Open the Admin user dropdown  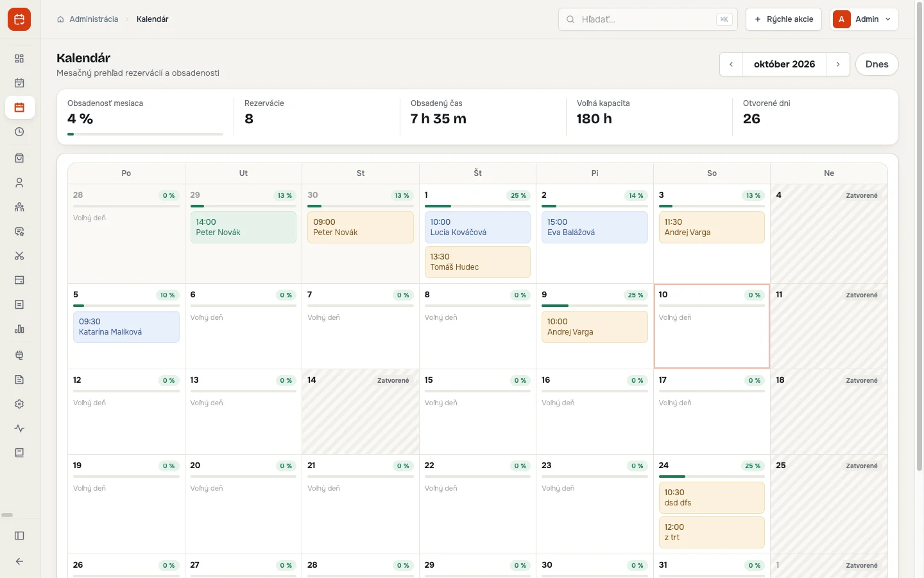[x=864, y=19]
